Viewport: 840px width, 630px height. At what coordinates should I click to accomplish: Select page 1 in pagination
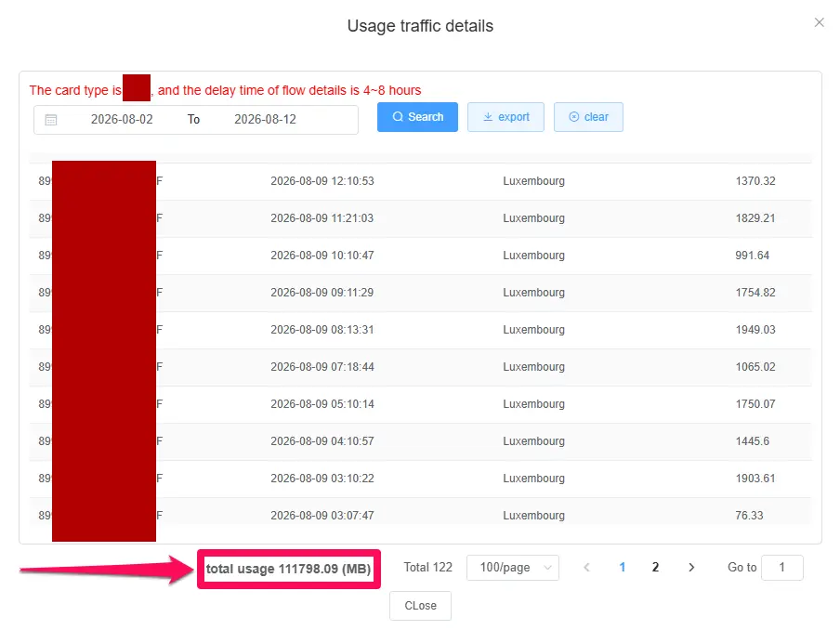point(623,568)
